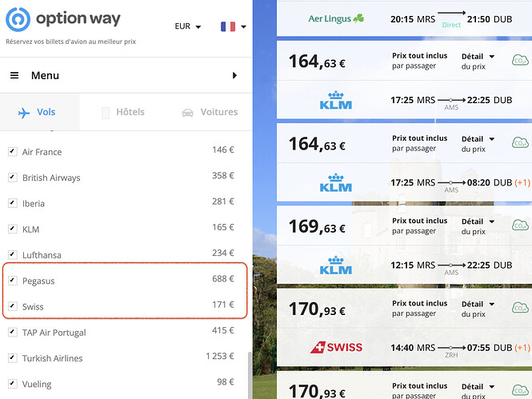The height and width of the screenshot is (399, 532).
Task: Open the EUR currency dropdown
Action: tap(188, 26)
